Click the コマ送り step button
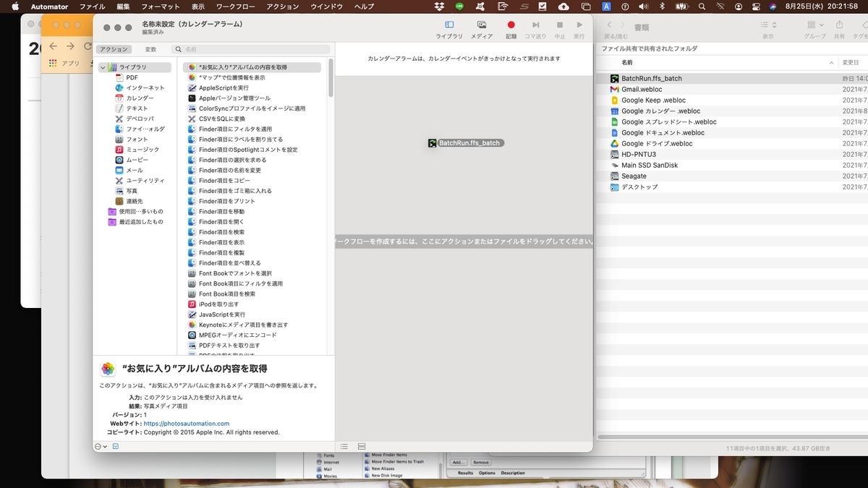Viewport: 868px width, 488px height. tap(535, 29)
